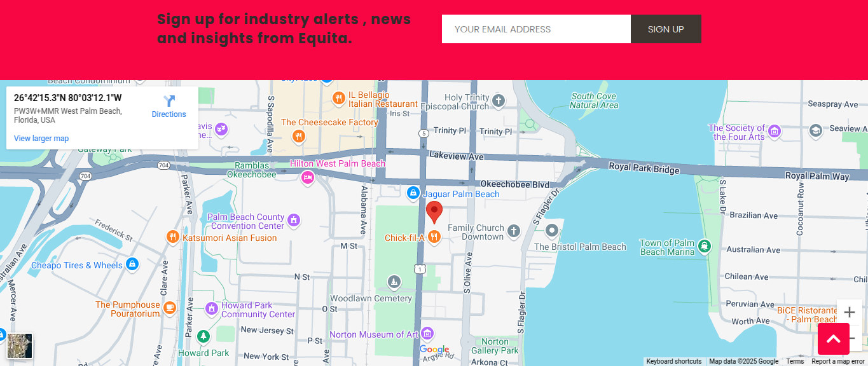Click The Bristol Palm Beach marker
This screenshot has height=370, width=868.
(x=552, y=231)
